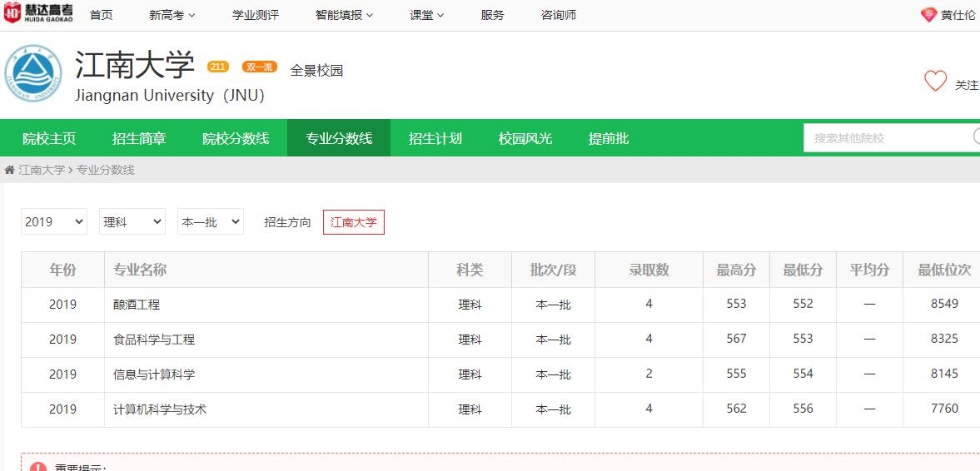Click the 211 badge

tap(218, 67)
